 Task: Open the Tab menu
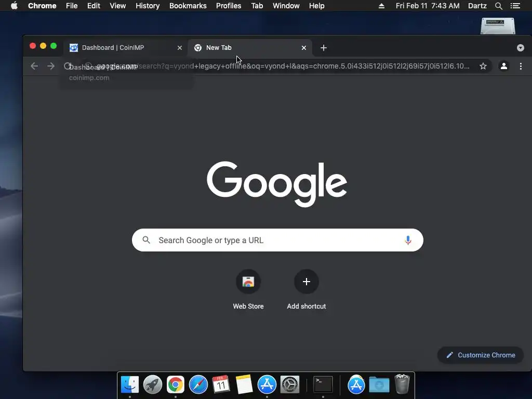(257, 6)
